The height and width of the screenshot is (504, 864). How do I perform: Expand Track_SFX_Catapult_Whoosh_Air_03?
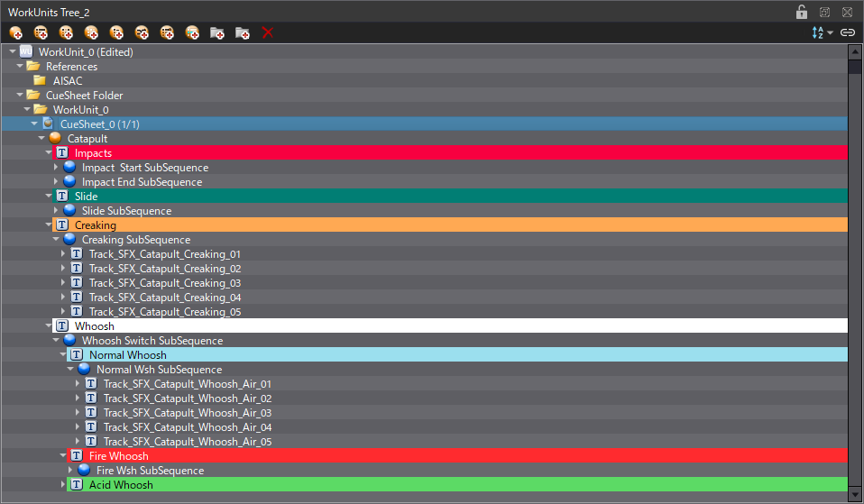(78, 412)
